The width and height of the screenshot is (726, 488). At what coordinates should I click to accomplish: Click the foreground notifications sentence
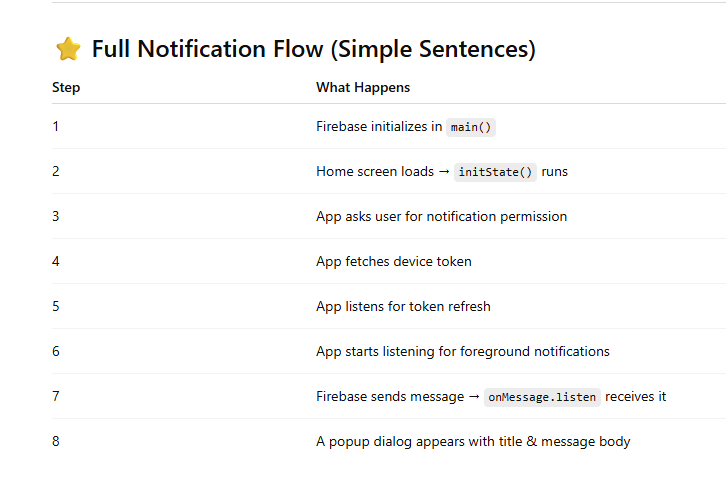(462, 352)
